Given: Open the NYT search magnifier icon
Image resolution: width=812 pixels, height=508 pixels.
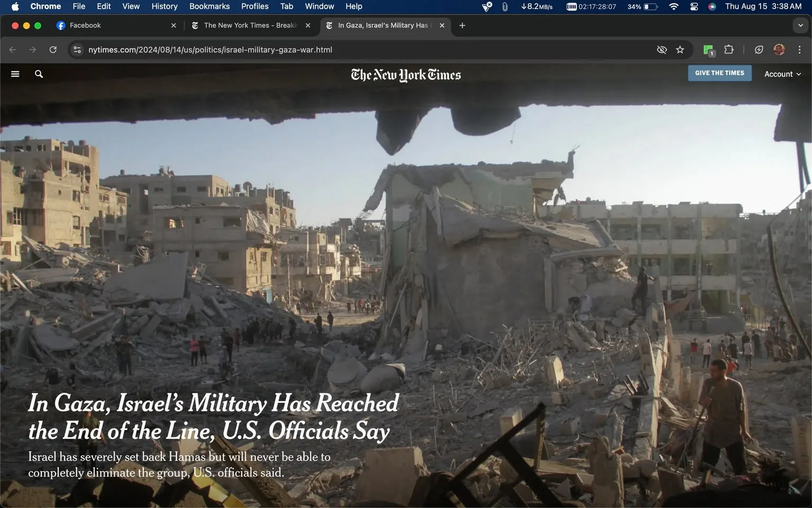Looking at the screenshot, I should coord(39,74).
